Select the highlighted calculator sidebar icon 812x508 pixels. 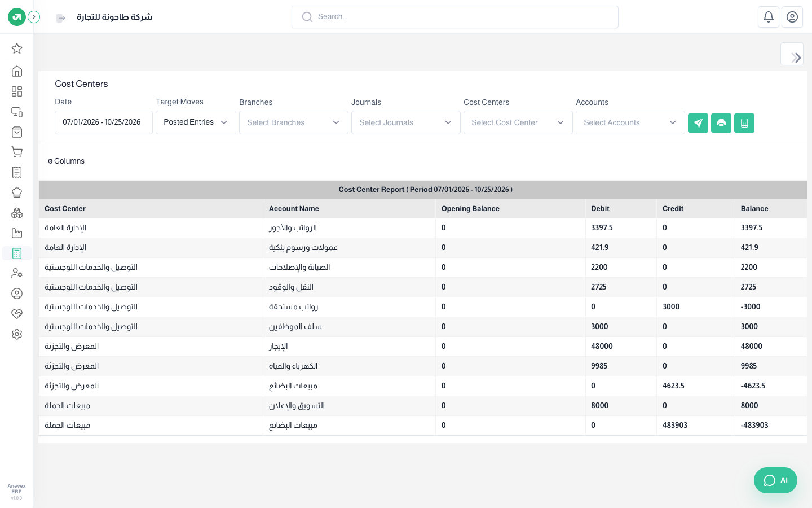pos(17,253)
